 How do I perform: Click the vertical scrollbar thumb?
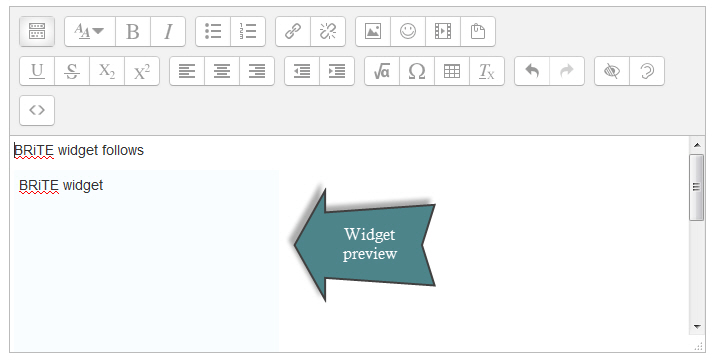696,187
